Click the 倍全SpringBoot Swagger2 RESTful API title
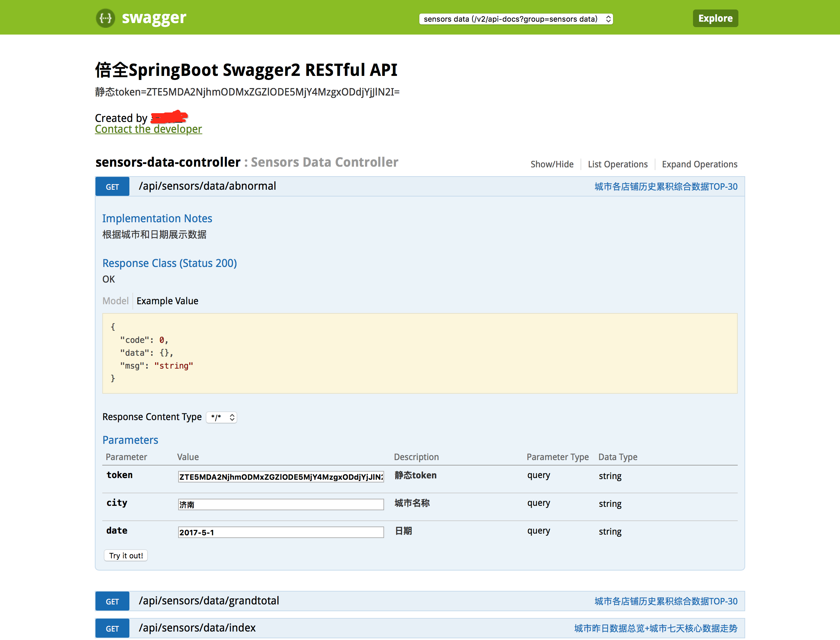The height and width of the screenshot is (640, 840). [x=246, y=70]
